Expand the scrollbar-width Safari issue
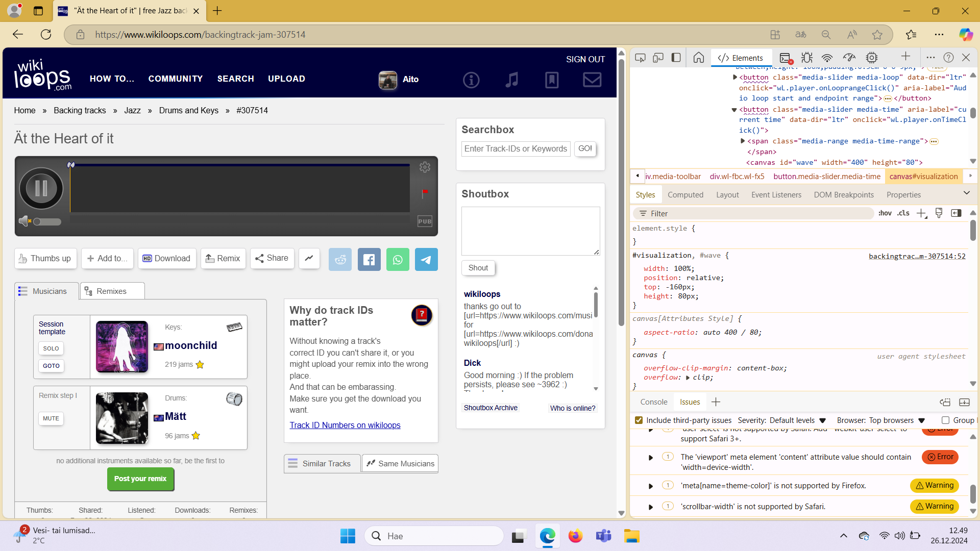Image resolution: width=980 pixels, height=551 pixels. (651, 507)
